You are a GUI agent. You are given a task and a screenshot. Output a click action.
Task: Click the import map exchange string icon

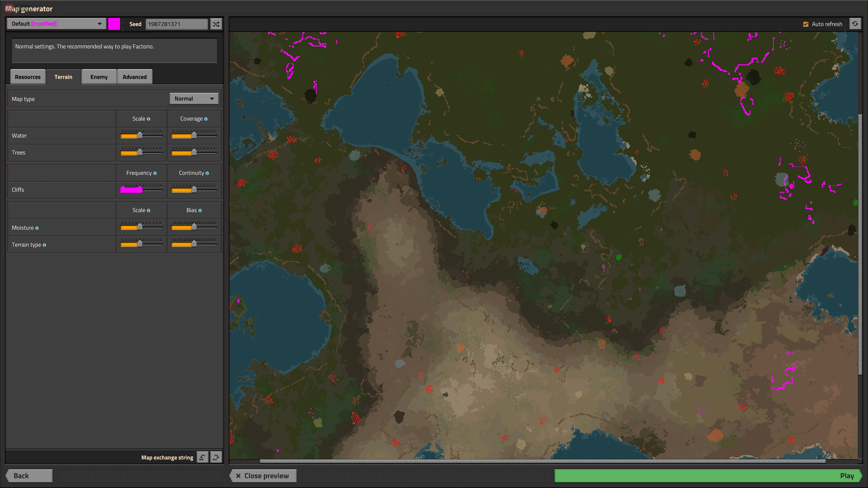202,457
